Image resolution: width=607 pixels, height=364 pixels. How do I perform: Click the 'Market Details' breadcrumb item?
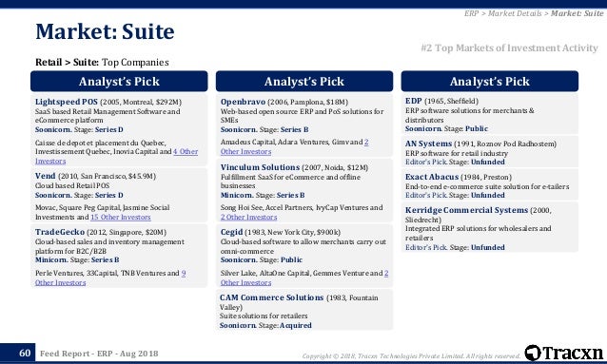click(x=515, y=13)
